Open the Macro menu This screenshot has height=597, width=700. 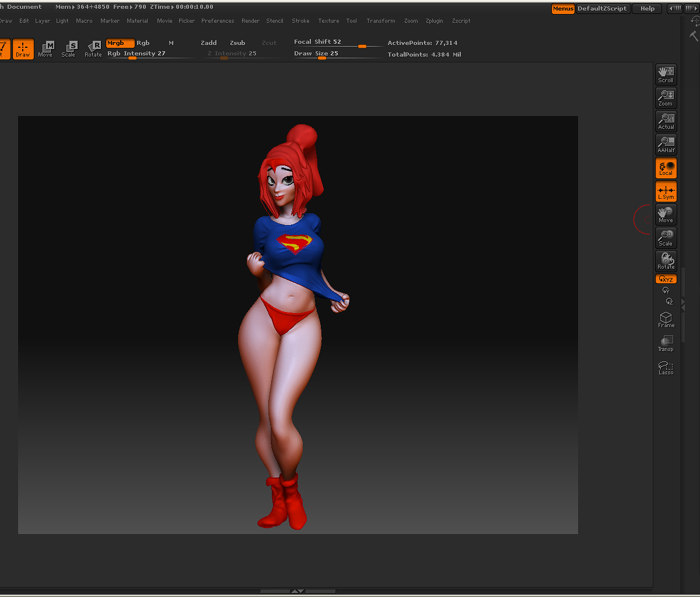pos(84,21)
